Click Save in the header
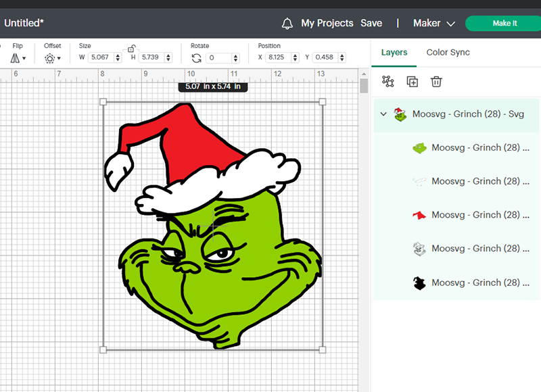This screenshot has height=392, width=541. coord(371,23)
